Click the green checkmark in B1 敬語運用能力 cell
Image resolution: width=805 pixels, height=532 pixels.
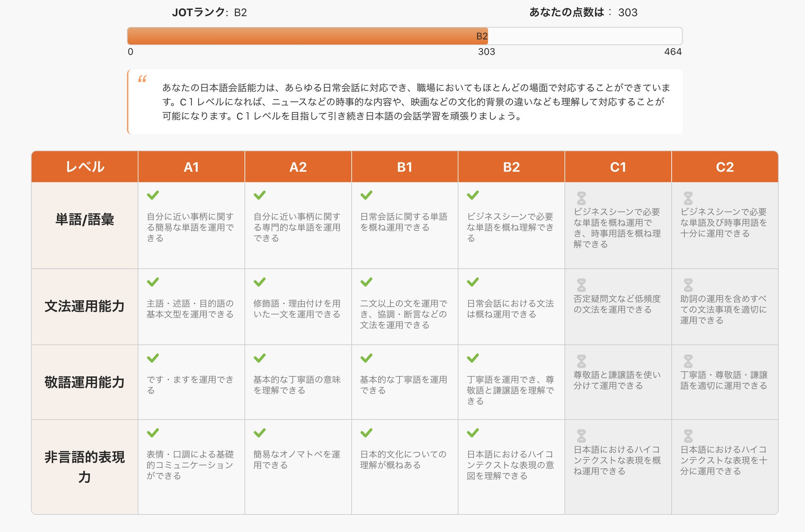(x=366, y=358)
